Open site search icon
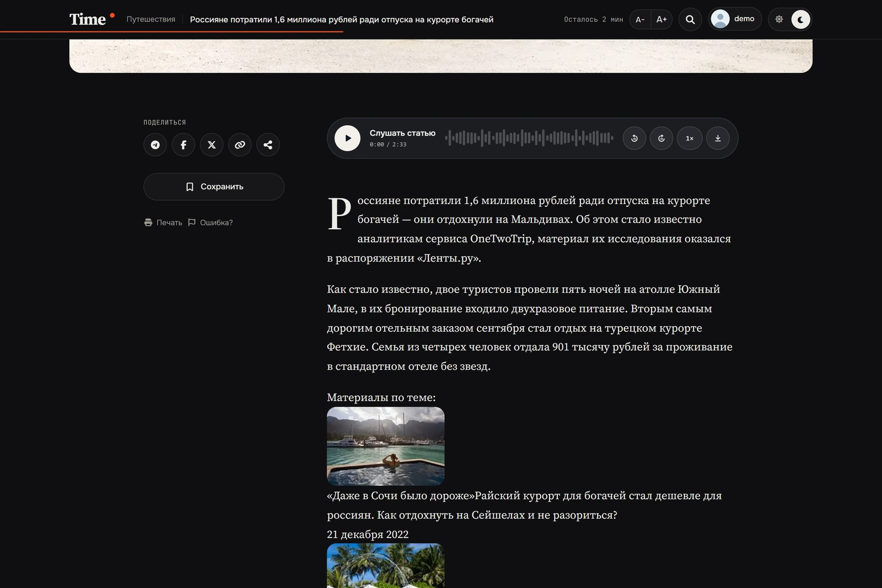 pos(690,19)
